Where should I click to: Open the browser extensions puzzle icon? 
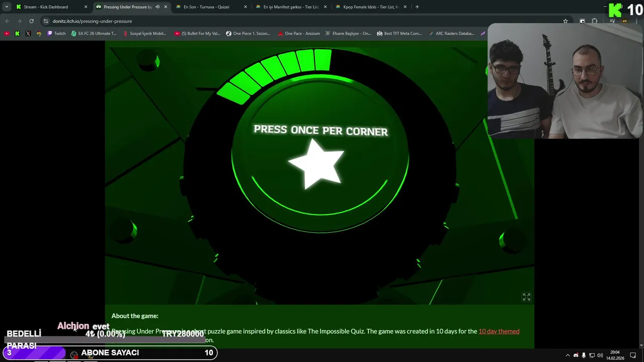coord(595,21)
